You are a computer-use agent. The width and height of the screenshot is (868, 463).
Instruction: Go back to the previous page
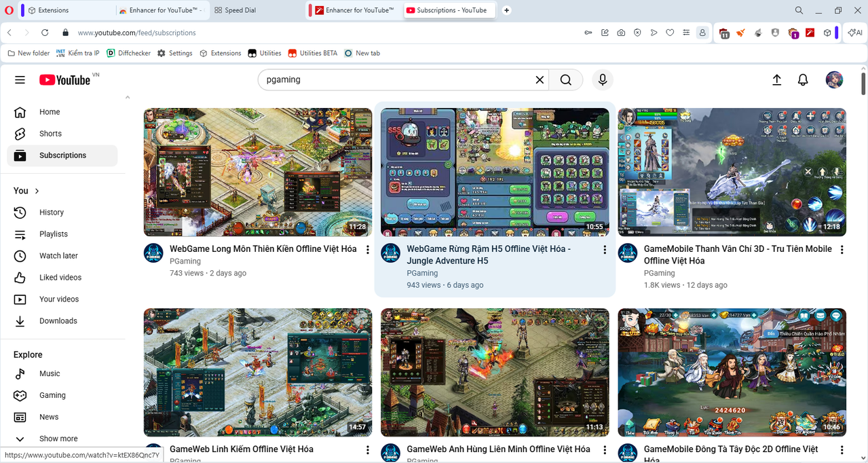[x=10, y=33]
